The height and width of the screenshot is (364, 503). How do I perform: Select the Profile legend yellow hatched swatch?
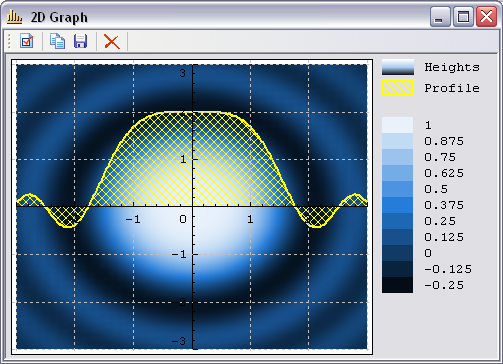click(x=398, y=88)
